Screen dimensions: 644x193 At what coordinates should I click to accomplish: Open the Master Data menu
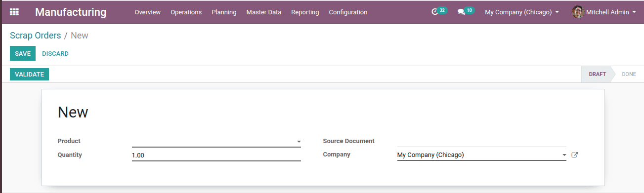point(264,12)
